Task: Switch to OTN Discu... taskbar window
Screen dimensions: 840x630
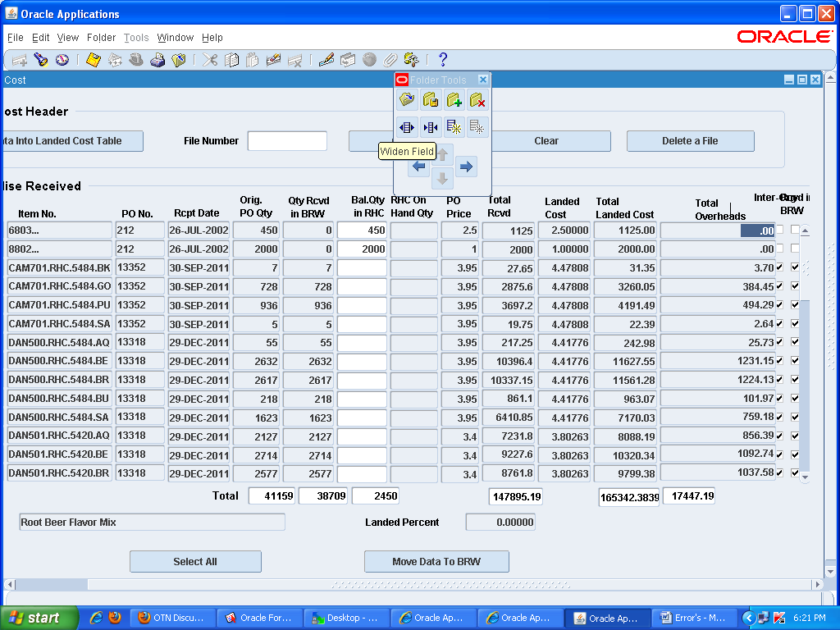Action: coord(172,618)
